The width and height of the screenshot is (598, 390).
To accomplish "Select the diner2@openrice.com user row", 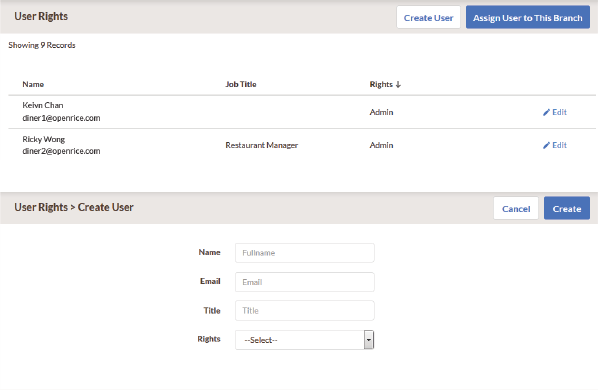I will (x=302, y=145).
